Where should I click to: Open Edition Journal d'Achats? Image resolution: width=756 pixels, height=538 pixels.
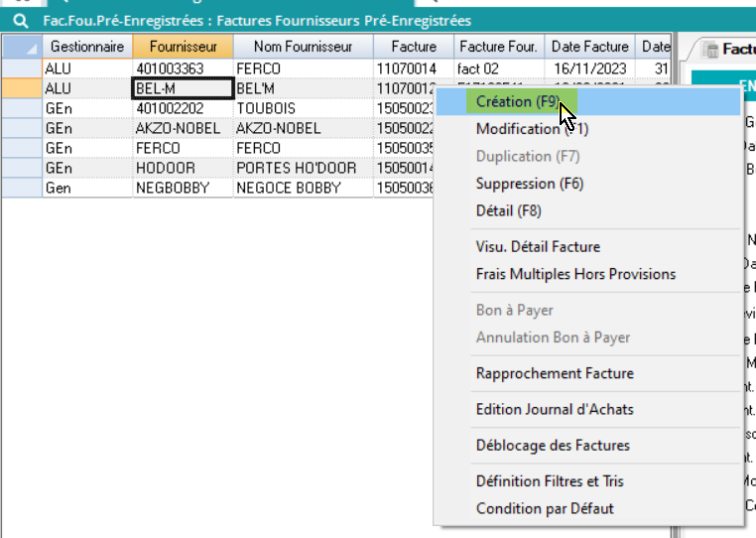click(x=555, y=409)
